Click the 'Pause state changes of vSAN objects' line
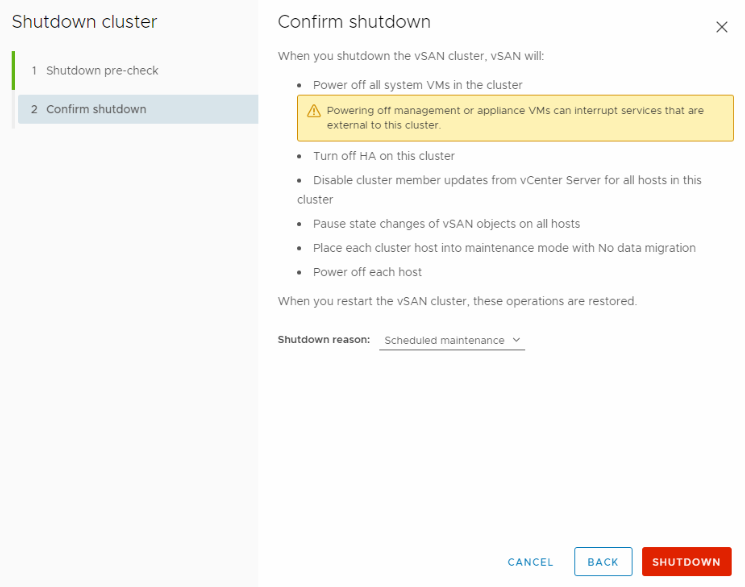The image size is (745, 587). pyautogui.click(x=446, y=224)
